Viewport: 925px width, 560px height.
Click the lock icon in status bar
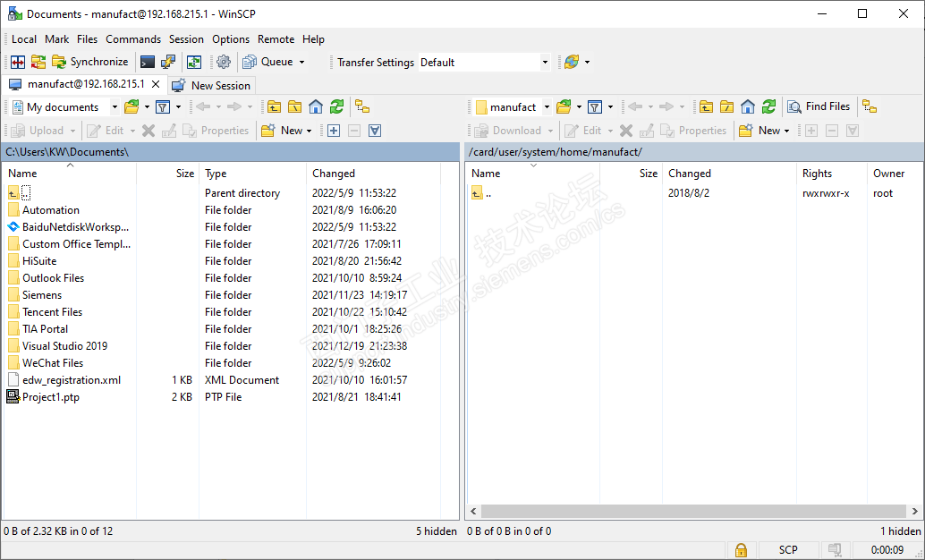point(741,550)
